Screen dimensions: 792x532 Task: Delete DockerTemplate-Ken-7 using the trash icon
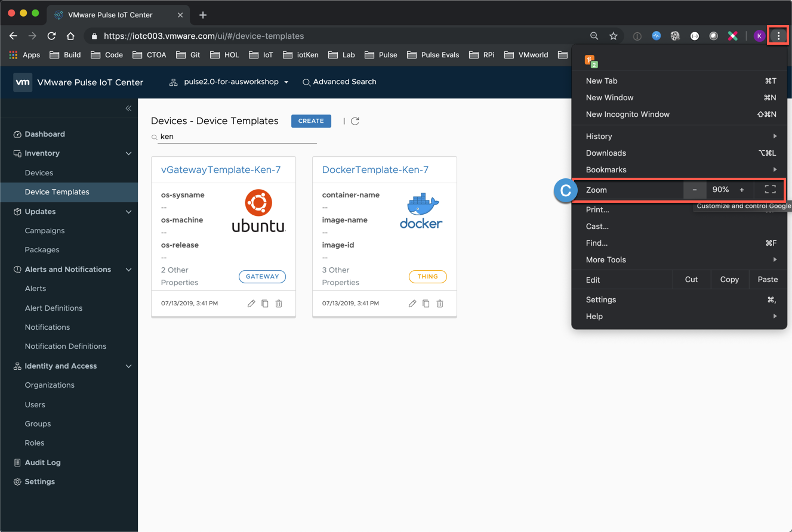click(440, 304)
